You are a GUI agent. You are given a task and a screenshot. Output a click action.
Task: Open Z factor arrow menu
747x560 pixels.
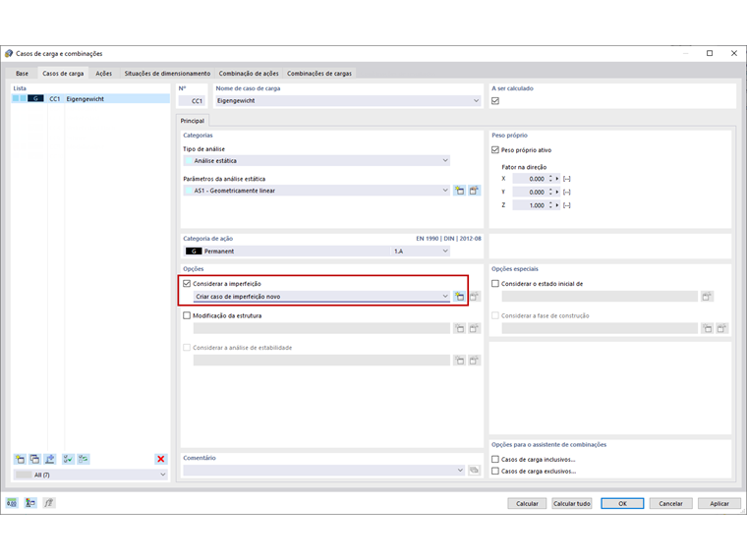557,205
